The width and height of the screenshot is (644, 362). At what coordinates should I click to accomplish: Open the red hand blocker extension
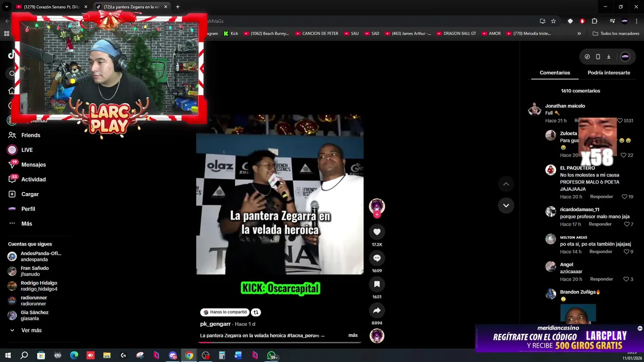point(582,21)
